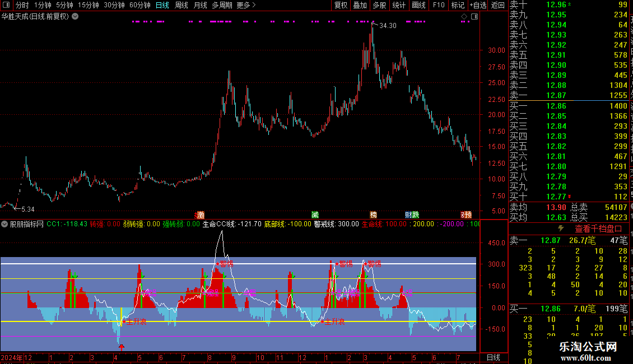
Task: Select the 日线 daily chart tab
Action: click(162, 5)
